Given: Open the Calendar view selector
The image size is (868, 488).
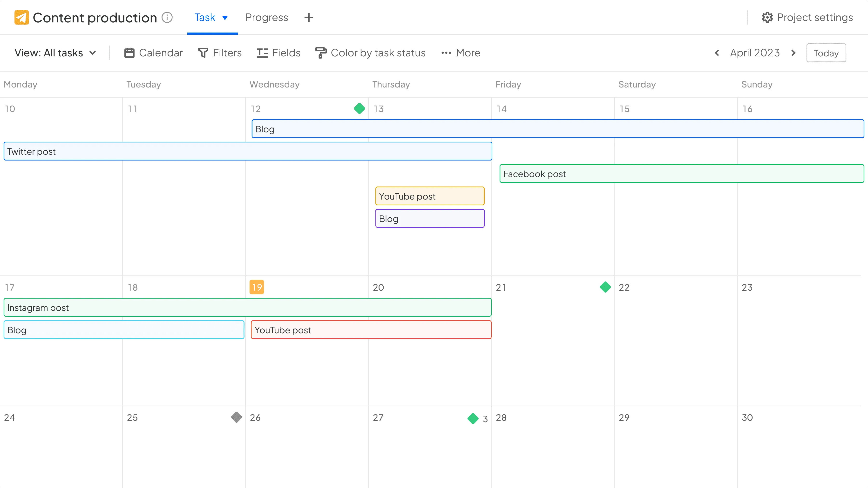Looking at the screenshot, I should pos(154,53).
